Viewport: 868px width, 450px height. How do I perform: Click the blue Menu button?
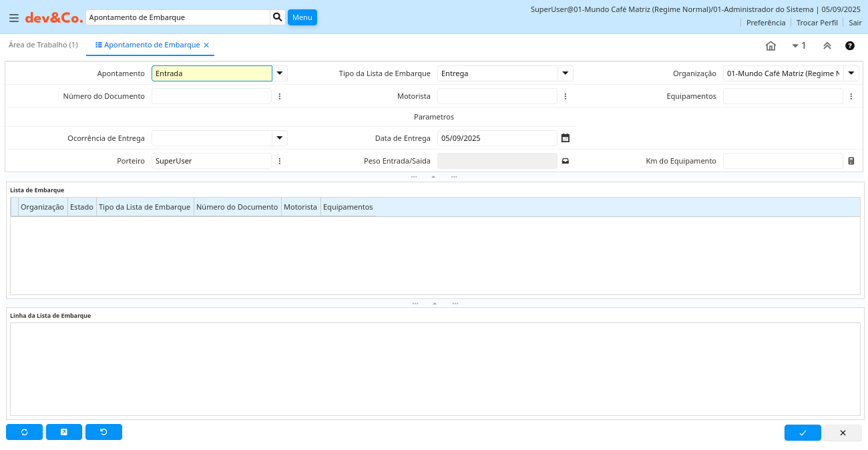point(302,17)
